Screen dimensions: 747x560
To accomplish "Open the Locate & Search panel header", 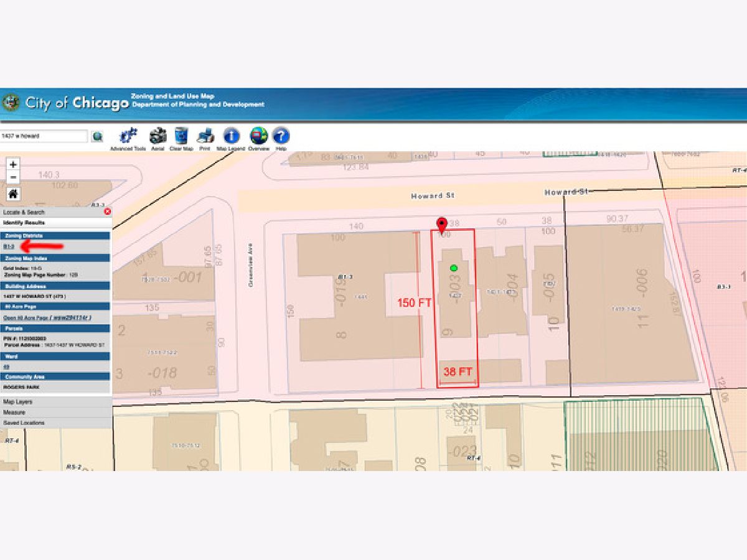I will (x=24, y=212).
